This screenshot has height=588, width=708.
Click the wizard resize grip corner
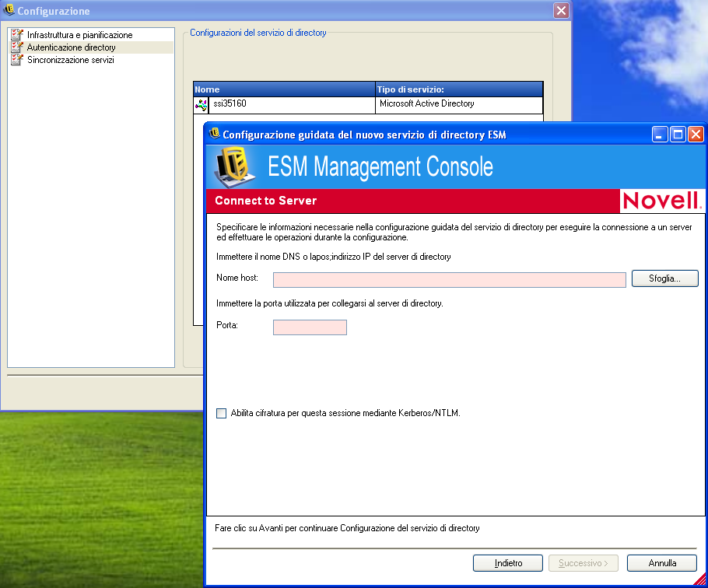click(x=699, y=579)
